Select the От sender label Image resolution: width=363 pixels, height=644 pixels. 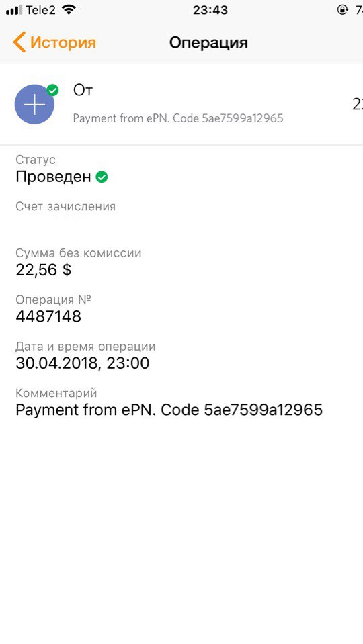(x=83, y=91)
